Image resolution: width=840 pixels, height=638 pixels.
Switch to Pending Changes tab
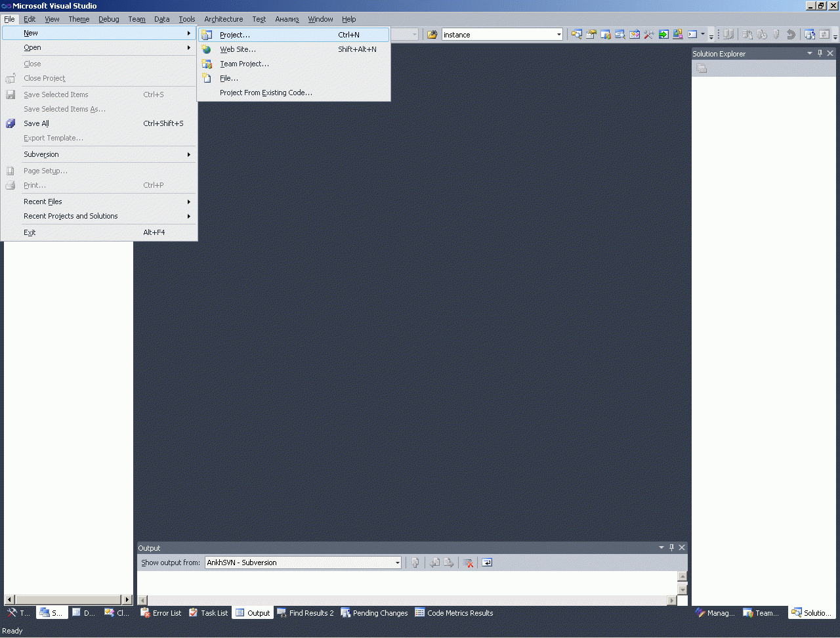coord(374,613)
